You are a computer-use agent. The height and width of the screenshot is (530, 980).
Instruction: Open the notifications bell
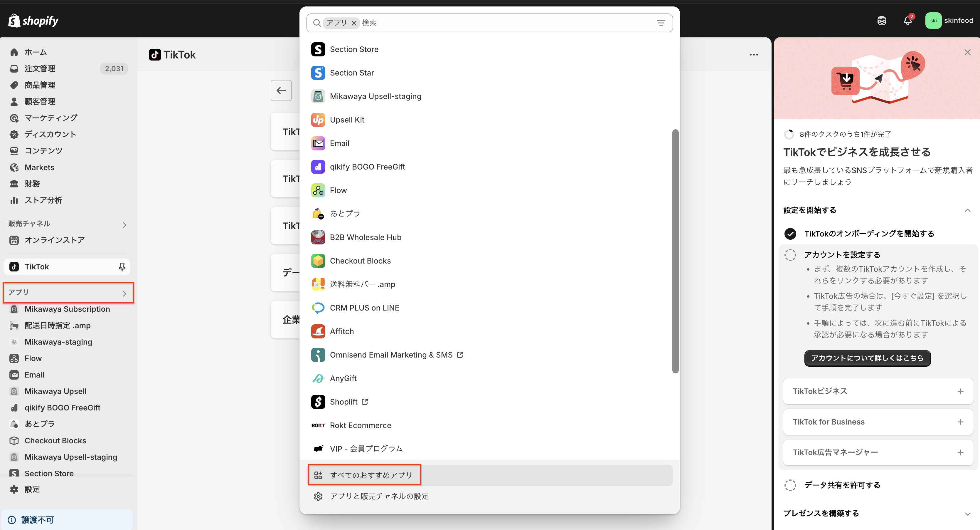908,21
